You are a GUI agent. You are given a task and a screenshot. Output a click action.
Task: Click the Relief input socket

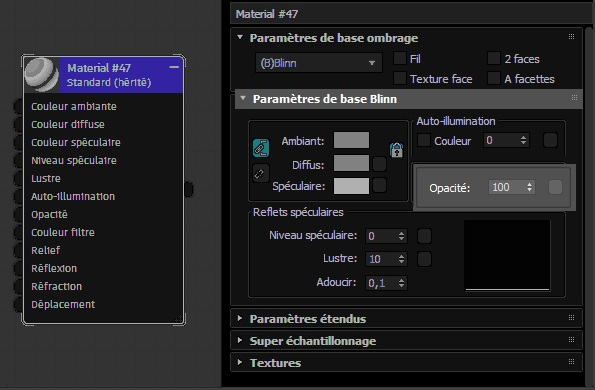[x=18, y=250]
